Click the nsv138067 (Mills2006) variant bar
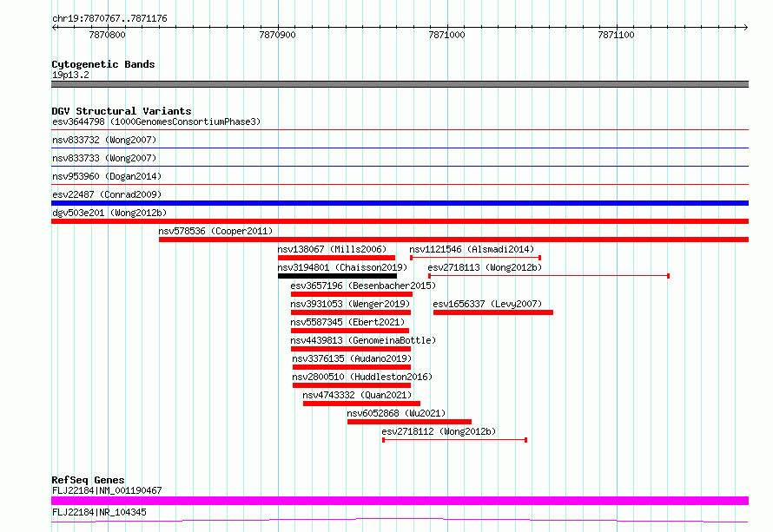 [x=336, y=258]
